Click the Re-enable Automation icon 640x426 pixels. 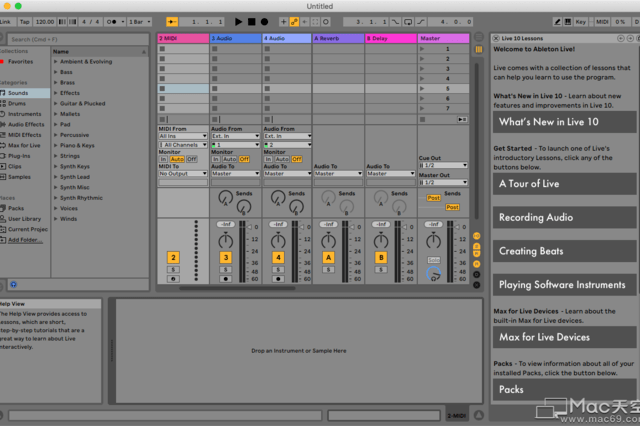(304, 22)
